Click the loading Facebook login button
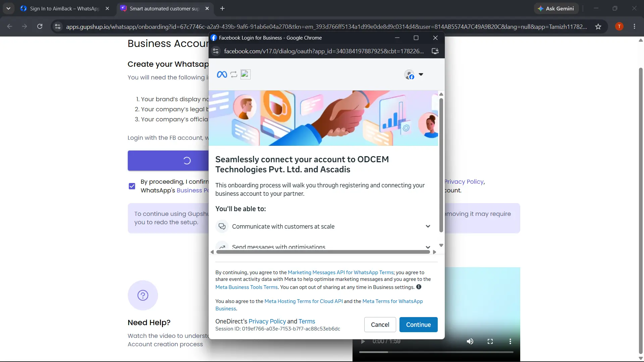The height and width of the screenshot is (362, 644). [x=168, y=161]
